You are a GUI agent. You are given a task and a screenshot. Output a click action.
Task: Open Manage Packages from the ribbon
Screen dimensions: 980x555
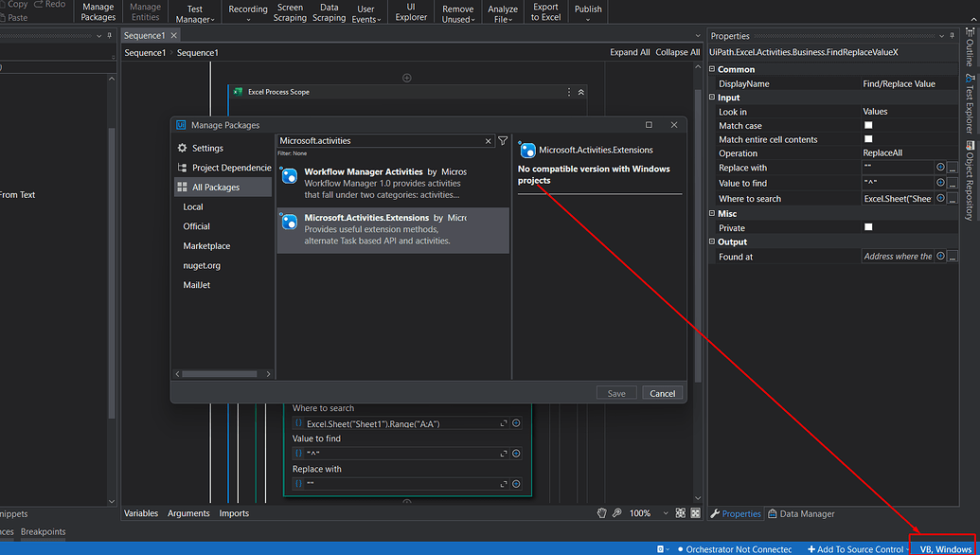[x=98, y=11]
